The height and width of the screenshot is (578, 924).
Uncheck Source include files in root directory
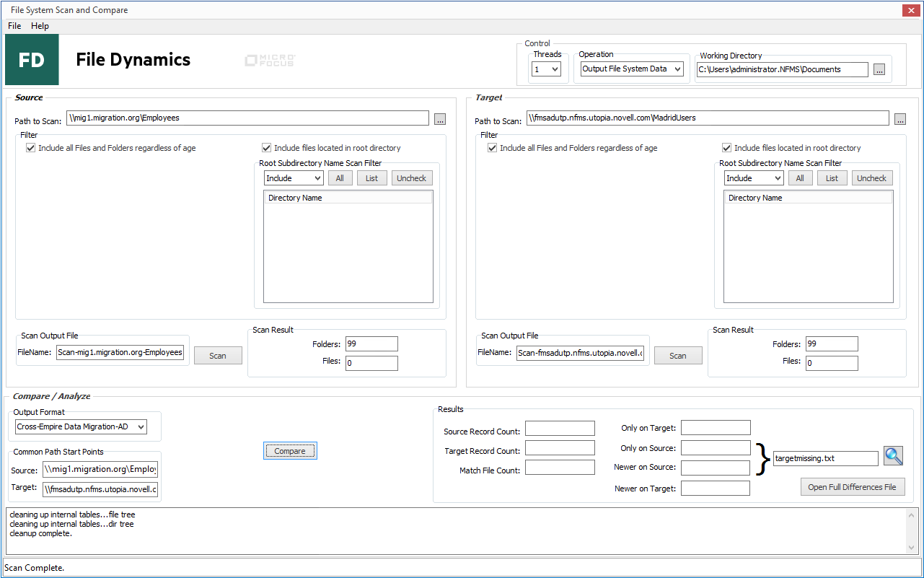[x=268, y=148]
